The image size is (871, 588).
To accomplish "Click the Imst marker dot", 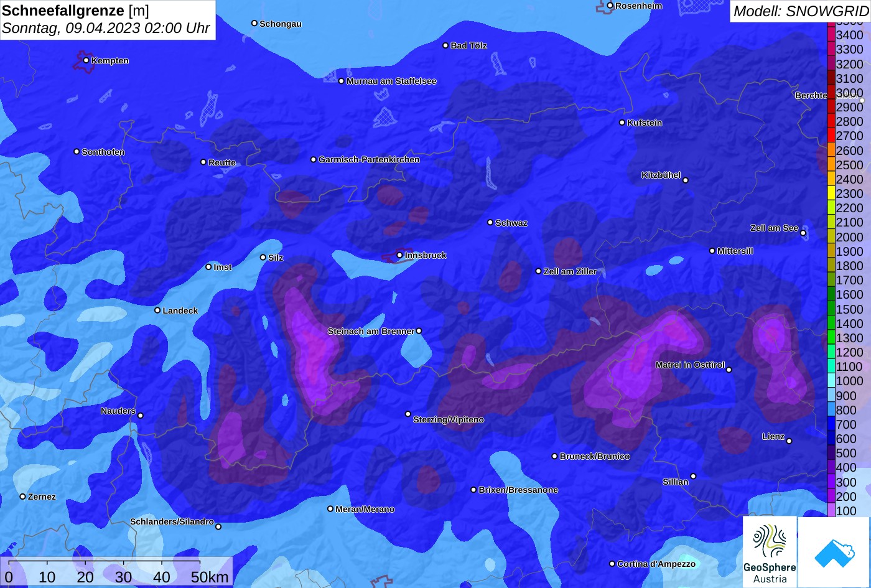I will (x=208, y=267).
